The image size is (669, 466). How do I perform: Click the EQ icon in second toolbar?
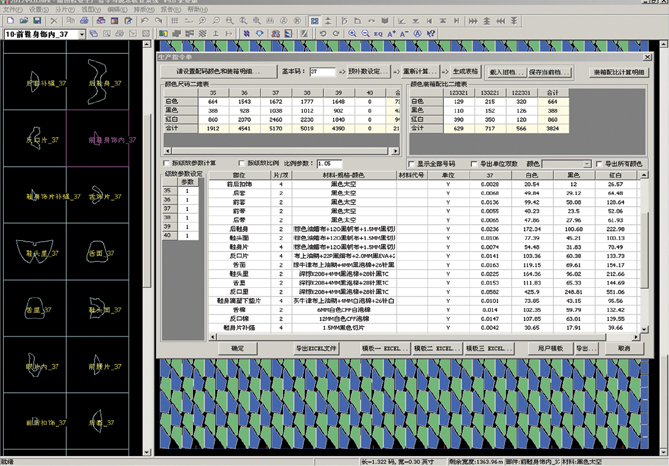(378, 33)
